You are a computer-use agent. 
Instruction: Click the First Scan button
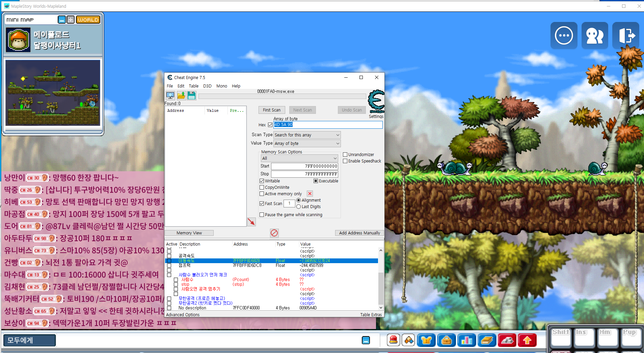point(272,110)
